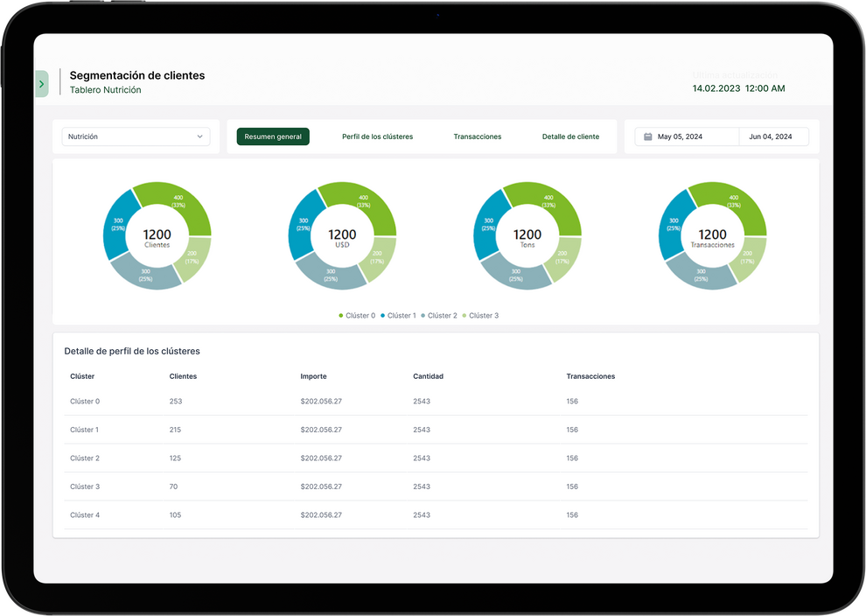866x616 pixels.
Task: Toggle Clúster 3 legend entry
Action: [x=480, y=316]
